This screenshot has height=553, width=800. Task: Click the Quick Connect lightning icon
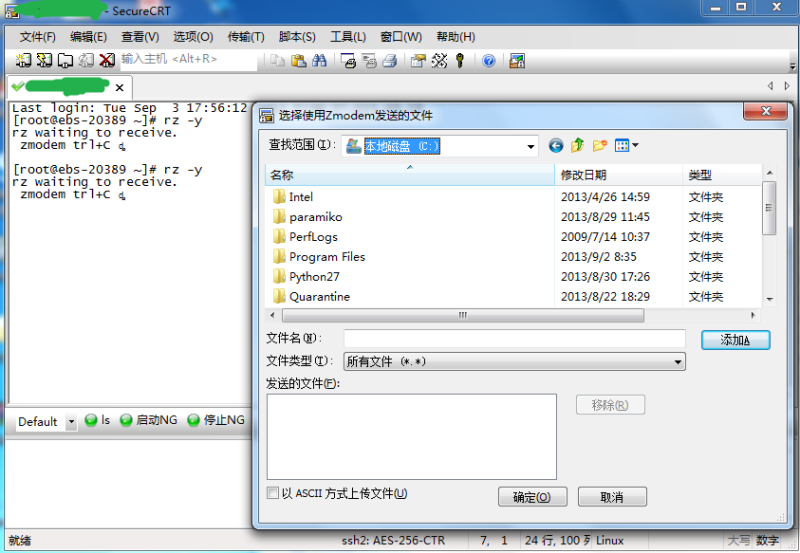(44, 60)
